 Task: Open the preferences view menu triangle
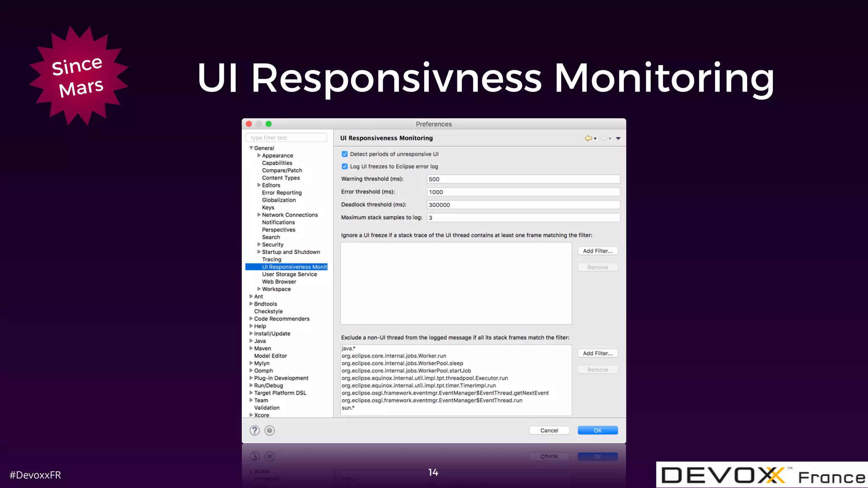click(618, 139)
